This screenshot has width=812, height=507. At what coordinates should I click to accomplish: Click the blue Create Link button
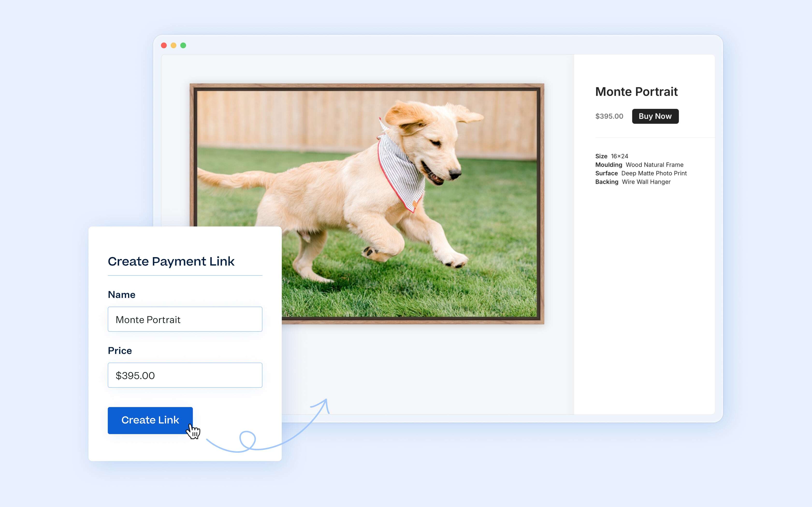(150, 420)
